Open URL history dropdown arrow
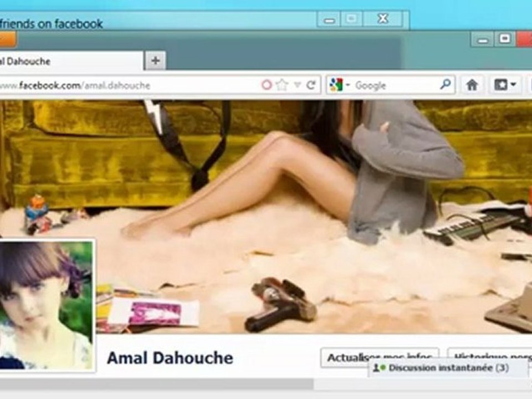 [297, 85]
